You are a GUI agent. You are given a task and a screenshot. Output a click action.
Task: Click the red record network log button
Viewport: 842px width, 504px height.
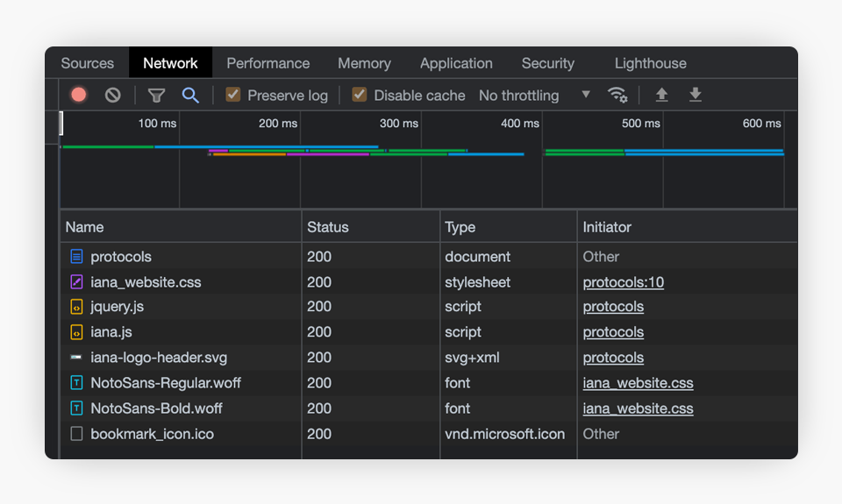(x=79, y=95)
